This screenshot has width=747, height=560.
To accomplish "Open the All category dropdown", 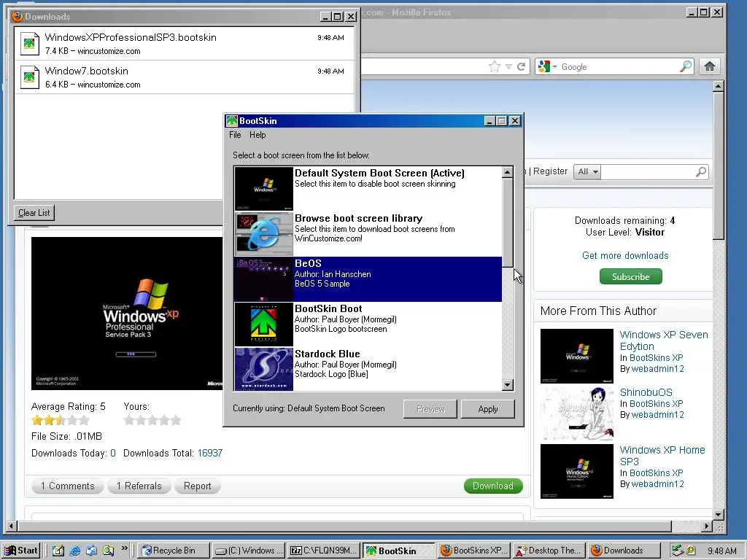I will coord(587,172).
